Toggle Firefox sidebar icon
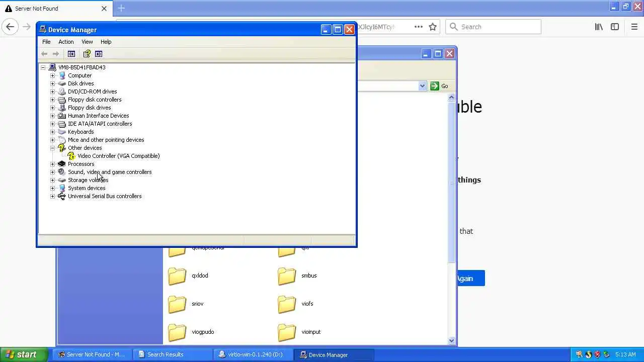The width and height of the screenshot is (644, 362). (x=615, y=27)
